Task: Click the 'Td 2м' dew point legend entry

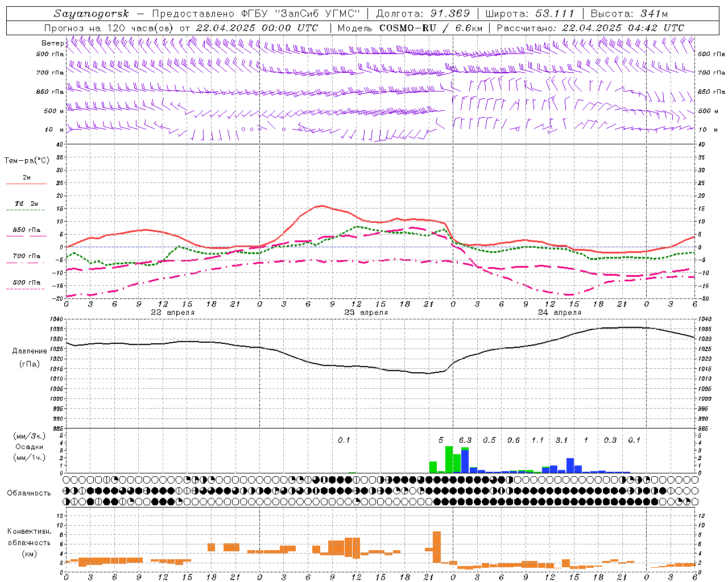Action: pos(27,203)
